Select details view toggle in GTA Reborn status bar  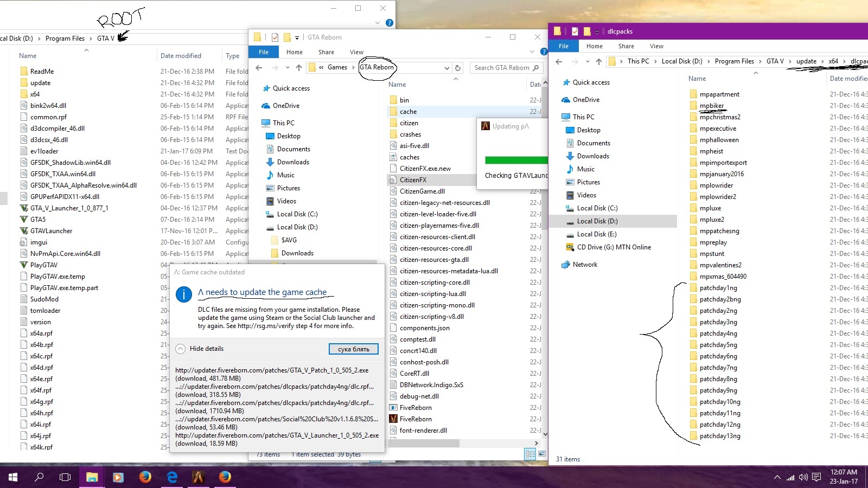(530, 454)
